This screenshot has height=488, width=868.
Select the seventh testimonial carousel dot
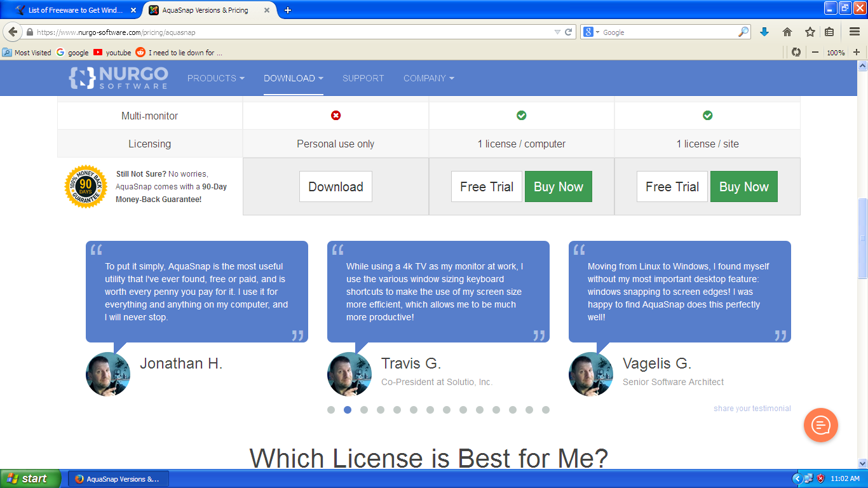pos(430,410)
